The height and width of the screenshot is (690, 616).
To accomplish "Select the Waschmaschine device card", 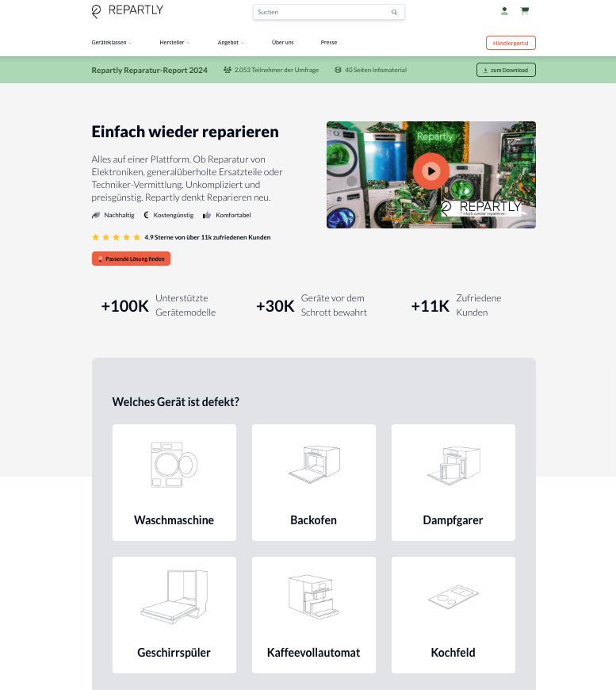I will 174,482.
